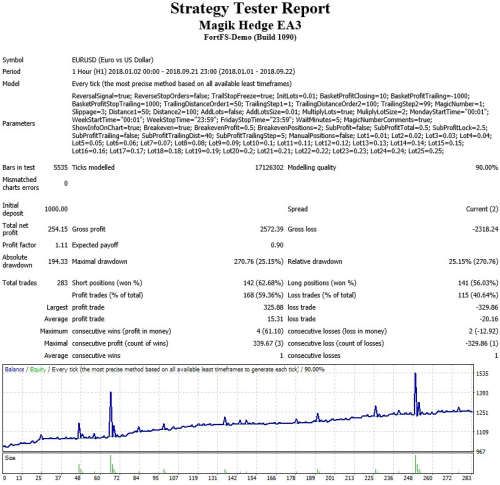Click the 'Balance' legend label on the chart
500x485 pixels.
click(x=14, y=370)
